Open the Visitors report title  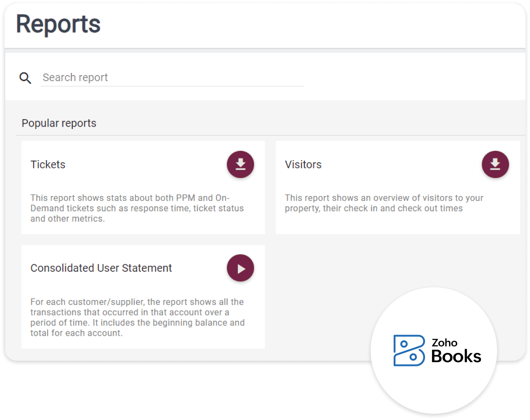(x=303, y=165)
